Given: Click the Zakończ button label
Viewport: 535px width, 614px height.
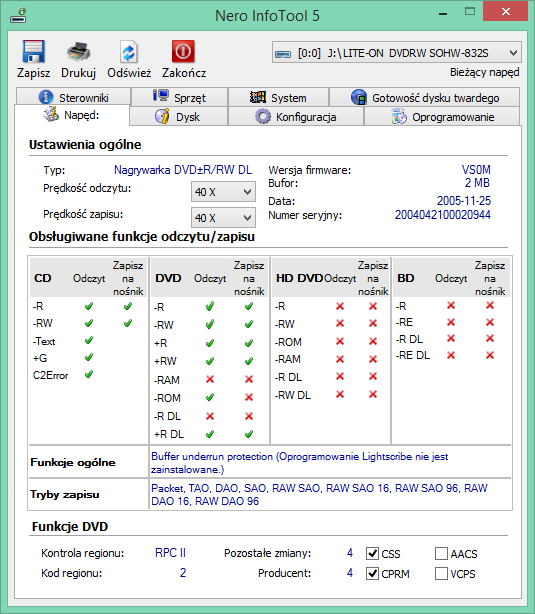Looking at the screenshot, I should [184, 73].
